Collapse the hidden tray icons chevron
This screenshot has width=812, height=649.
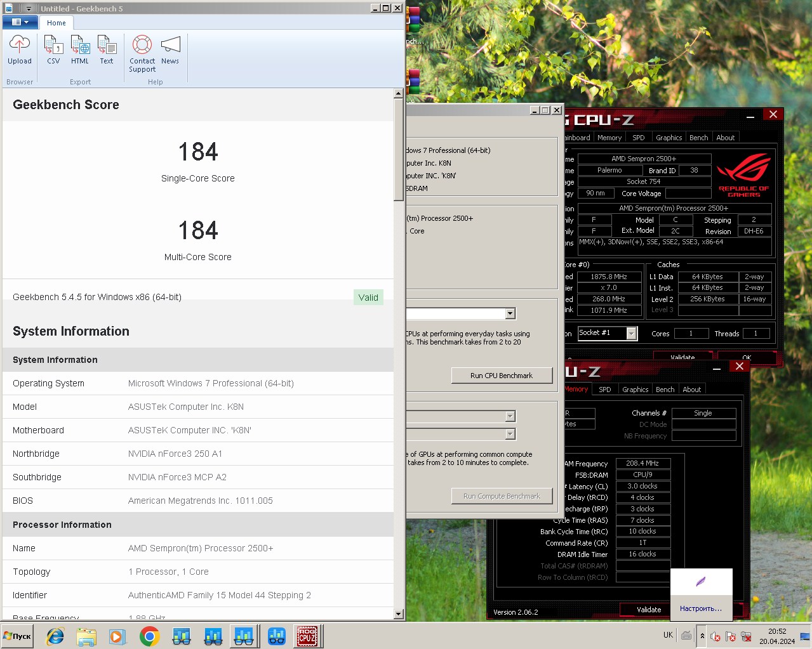(702, 636)
